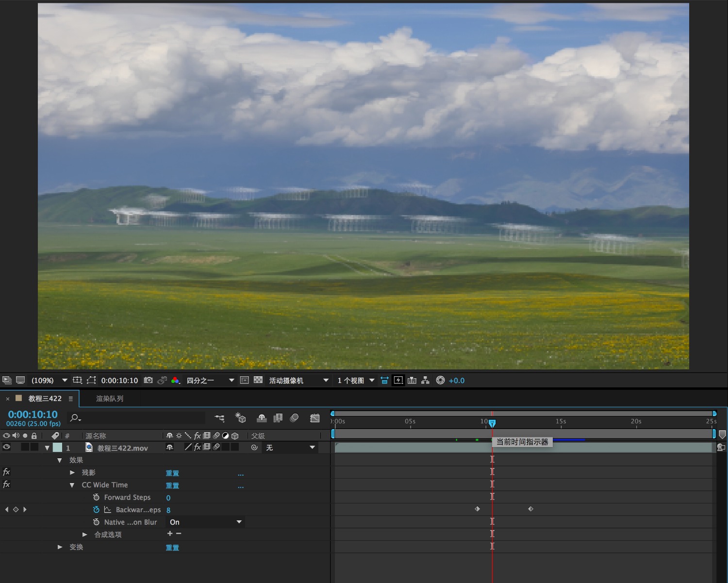Expand the 残影 effect triangle
This screenshot has width=728, height=583.
click(72, 472)
